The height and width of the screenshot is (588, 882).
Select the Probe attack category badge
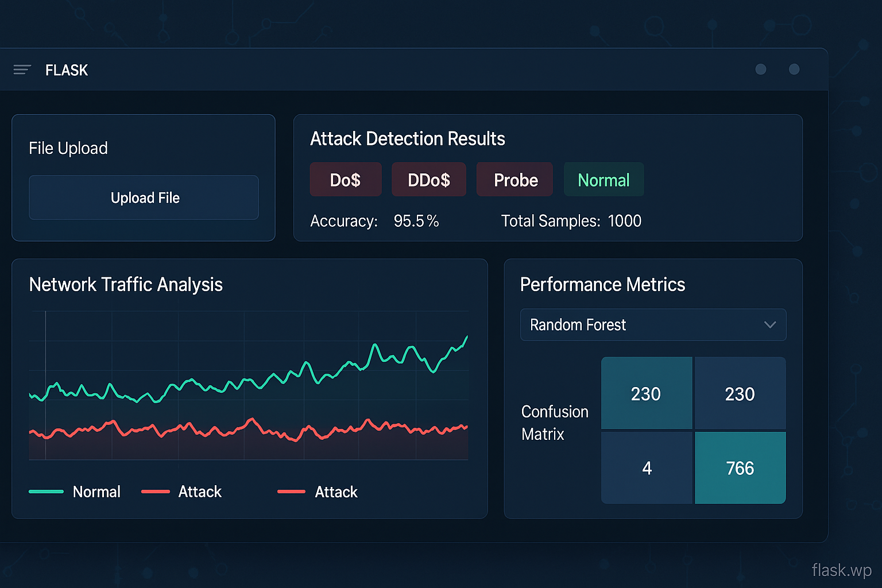click(x=514, y=179)
